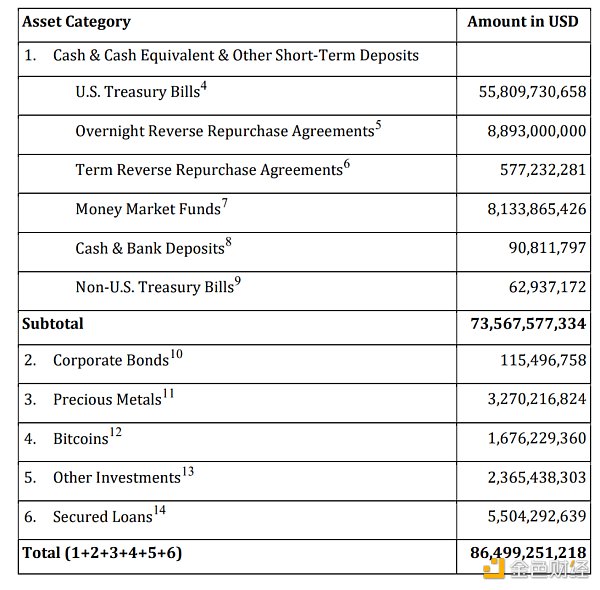This screenshot has height=590, width=600.
Task: Select the Asset Category column header
Action: click(x=76, y=21)
